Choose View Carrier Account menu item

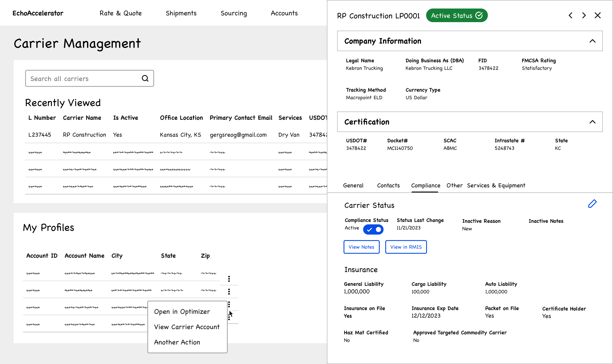coord(187,327)
